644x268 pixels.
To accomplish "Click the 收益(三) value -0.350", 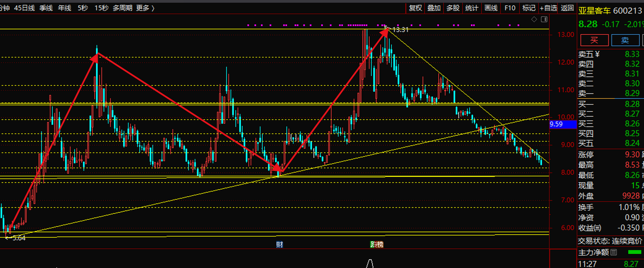I will point(629,228).
